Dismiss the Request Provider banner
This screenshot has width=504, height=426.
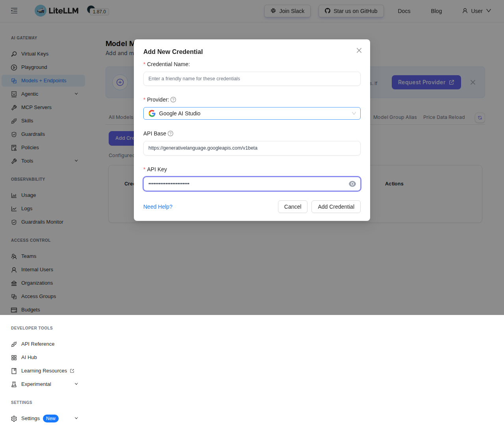pos(473,82)
